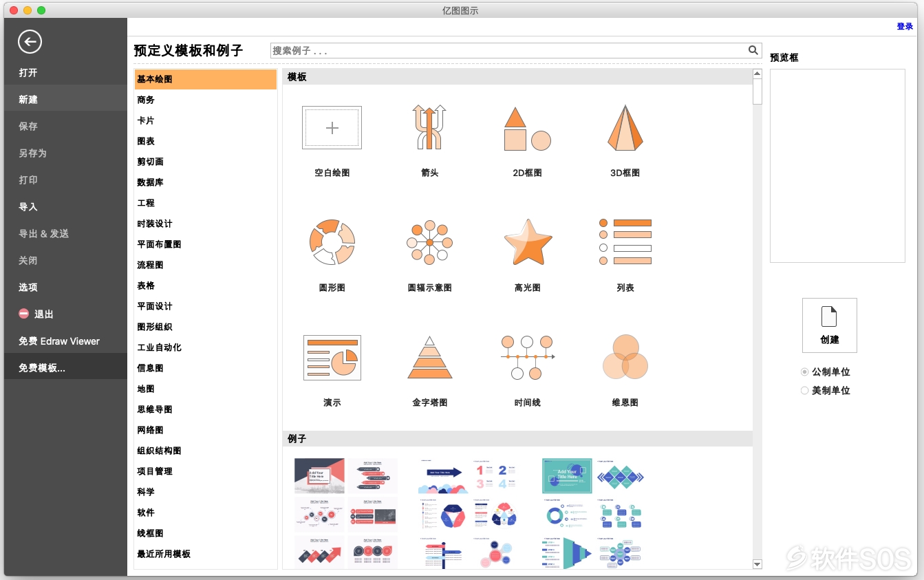Open the 导入 import menu item
The height and width of the screenshot is (580, 924).
pos(65,206)
